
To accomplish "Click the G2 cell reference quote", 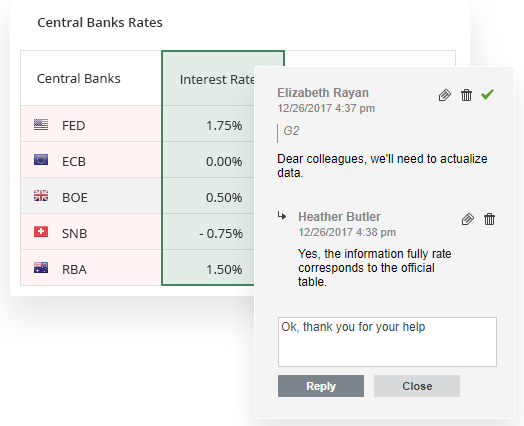I will 291,131.
